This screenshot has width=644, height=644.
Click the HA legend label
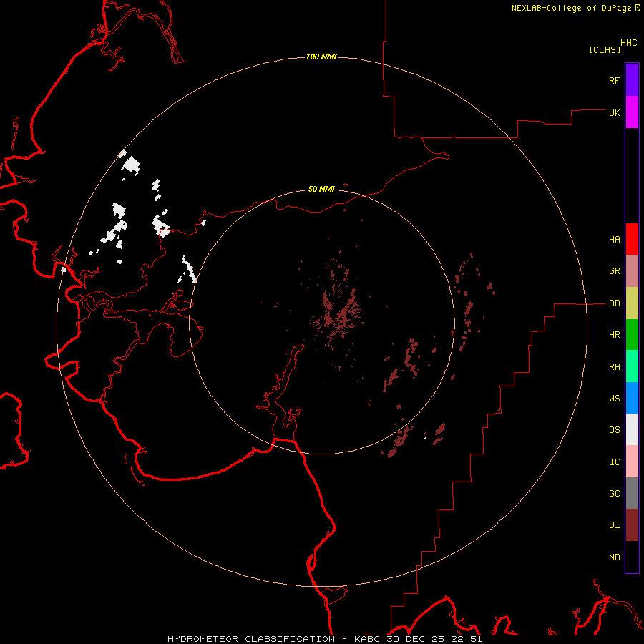tap(614, 240)
